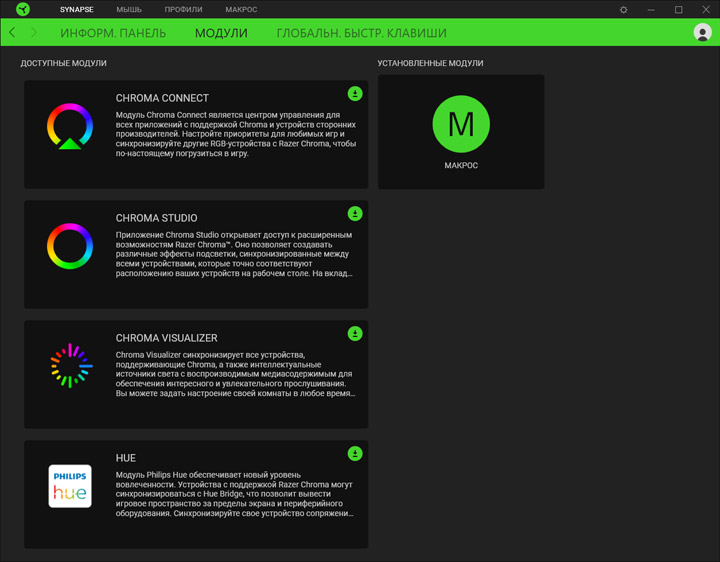This screenshot has width=720, height=562.
Task: Open the installed Макрос module icon
Action: [461, 124]
